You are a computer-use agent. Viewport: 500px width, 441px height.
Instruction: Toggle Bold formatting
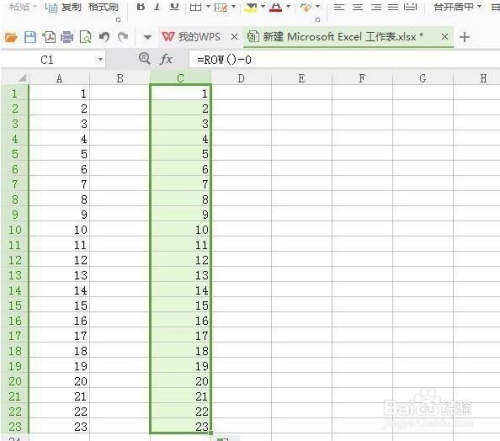click(141, 6)
